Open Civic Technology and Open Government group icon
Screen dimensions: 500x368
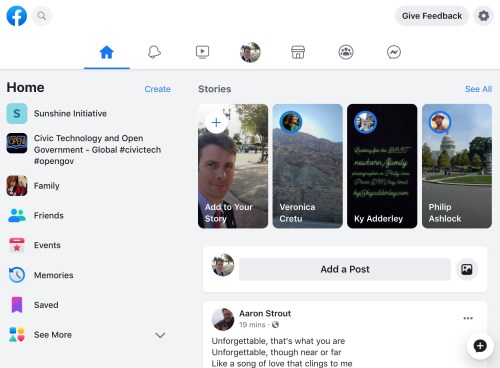point(17,143)
